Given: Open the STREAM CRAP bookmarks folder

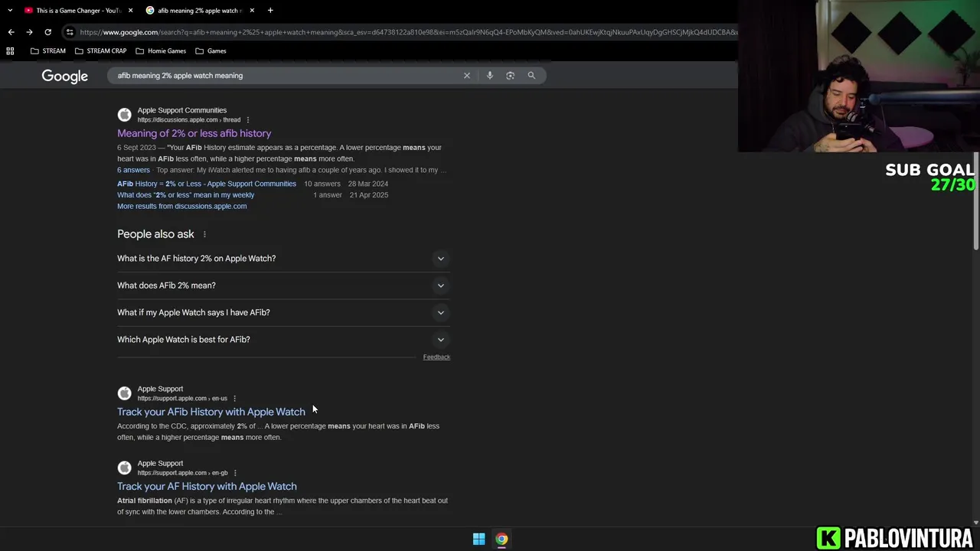Looking at the screenshot, I should (100, 51).
